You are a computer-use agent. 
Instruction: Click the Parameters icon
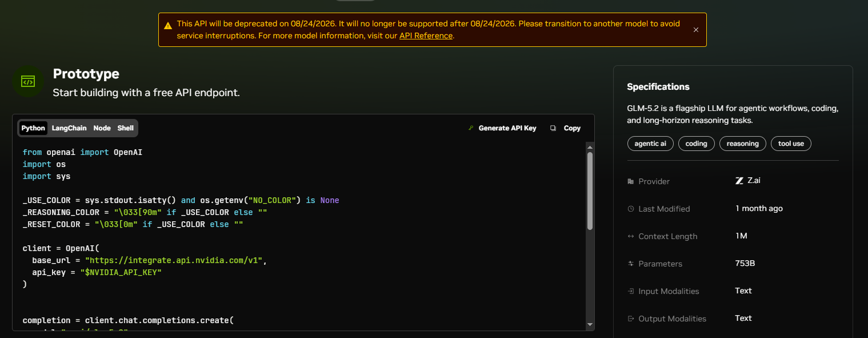631,264
